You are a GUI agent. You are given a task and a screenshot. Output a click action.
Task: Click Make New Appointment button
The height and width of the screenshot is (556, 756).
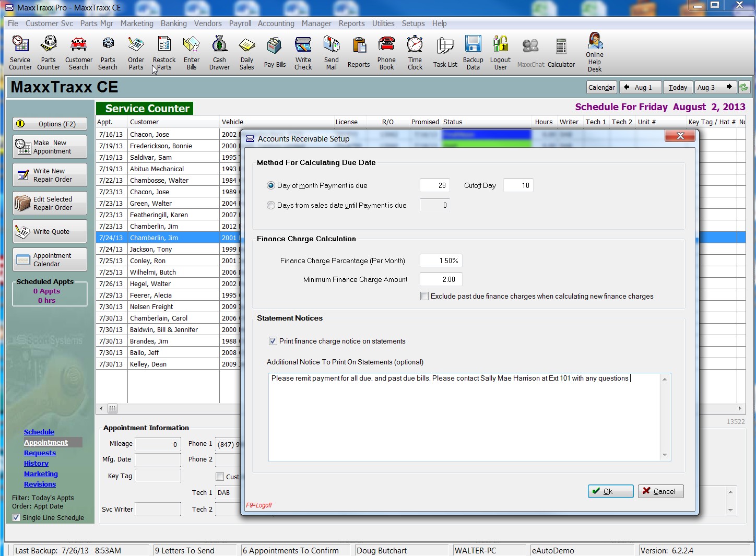coord(50,147)
